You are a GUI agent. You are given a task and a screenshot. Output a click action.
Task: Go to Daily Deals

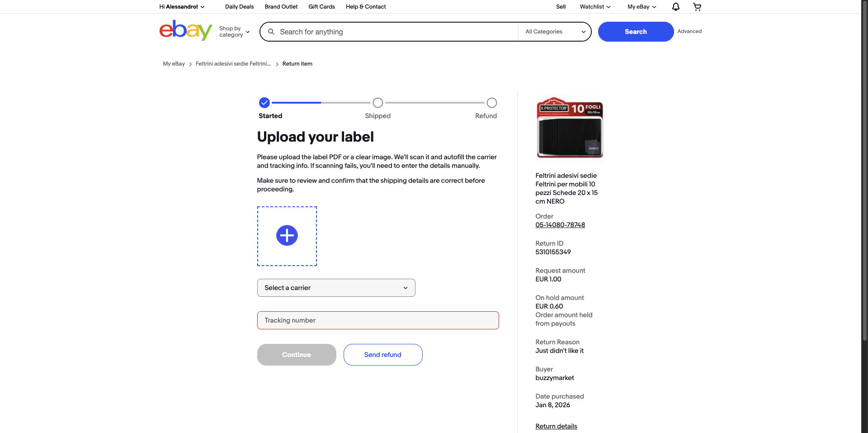[x=239, y=7]
